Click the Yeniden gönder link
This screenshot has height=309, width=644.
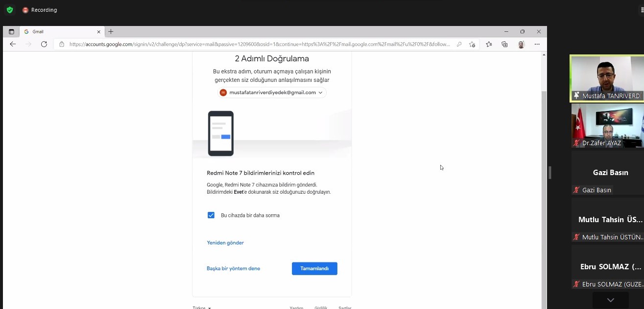tap(225, 243)
